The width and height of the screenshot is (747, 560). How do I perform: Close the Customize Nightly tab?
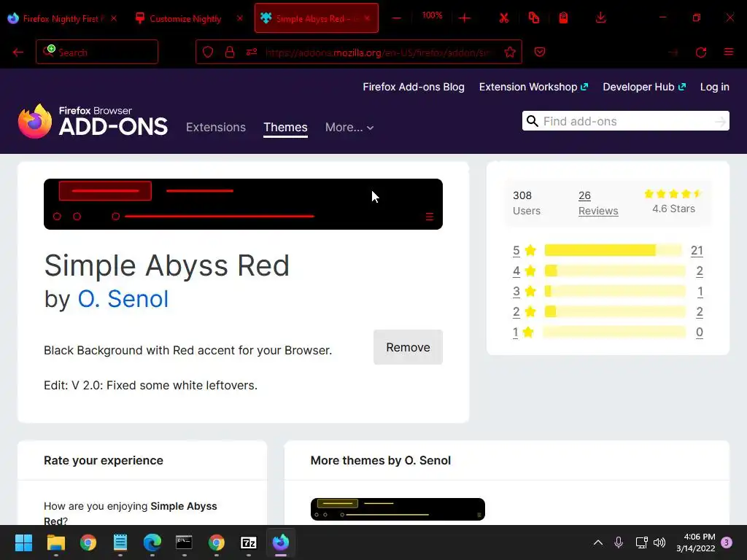click(x=239, y=18)
